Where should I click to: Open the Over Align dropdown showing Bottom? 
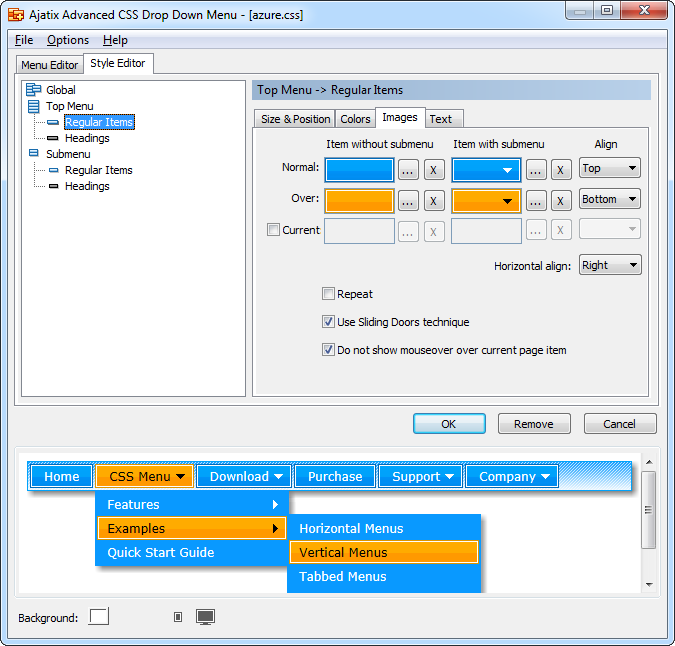click(610, 199)
